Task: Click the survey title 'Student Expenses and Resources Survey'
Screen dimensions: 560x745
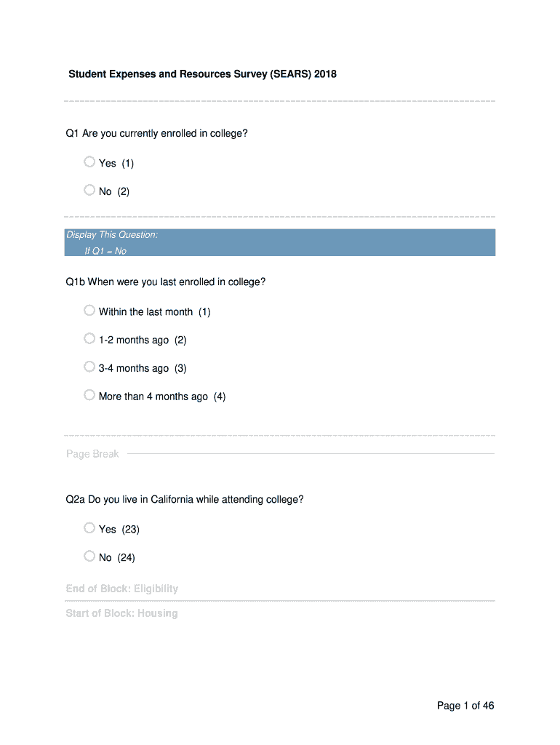Action: click(x=202, y=74)
